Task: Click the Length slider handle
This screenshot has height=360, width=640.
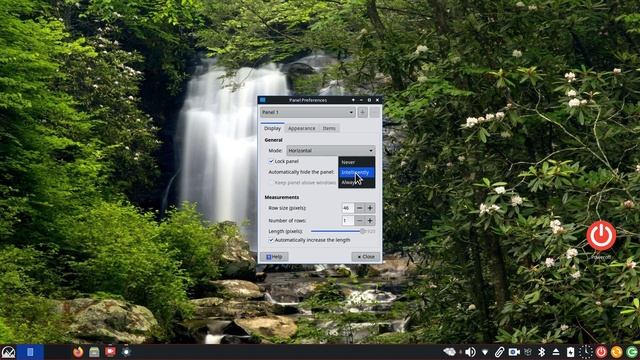Action: pyautogui.click(x=362, y=231)
